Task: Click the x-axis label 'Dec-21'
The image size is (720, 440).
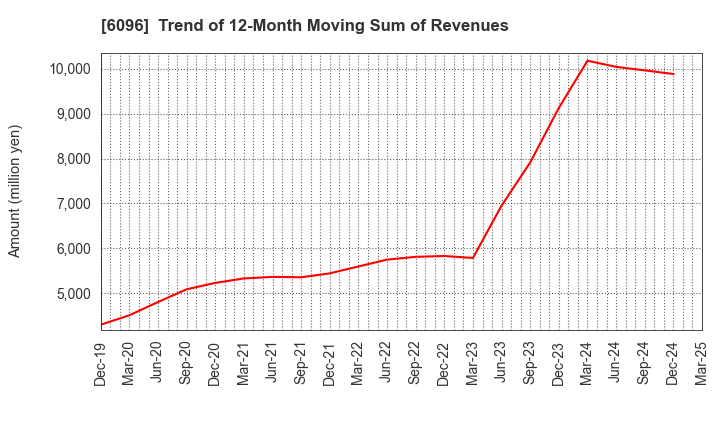Action: [x=328, y=363]
